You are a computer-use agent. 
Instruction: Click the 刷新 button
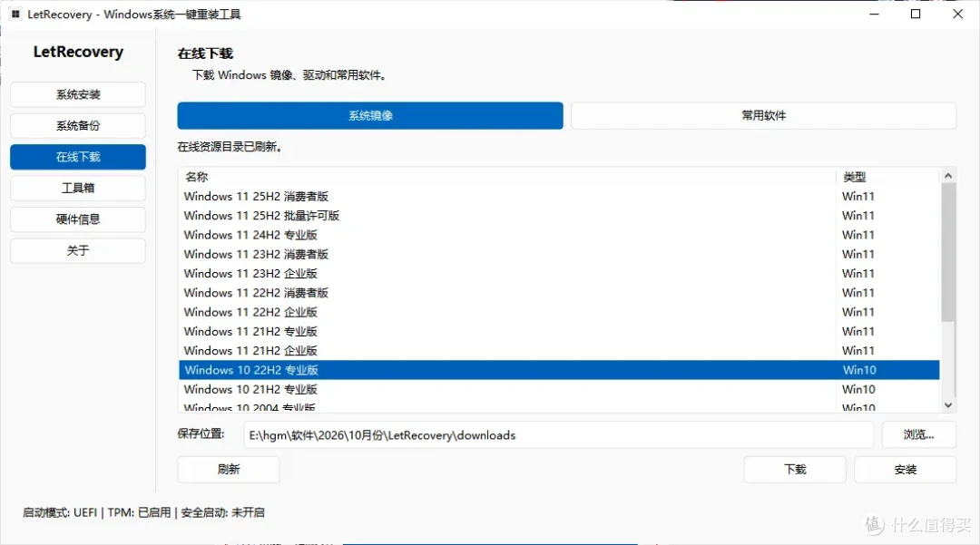[229, 470]
